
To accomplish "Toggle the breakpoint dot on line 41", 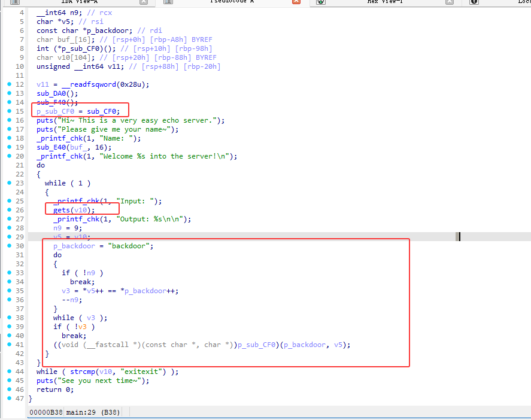I will tap(9, 345).
